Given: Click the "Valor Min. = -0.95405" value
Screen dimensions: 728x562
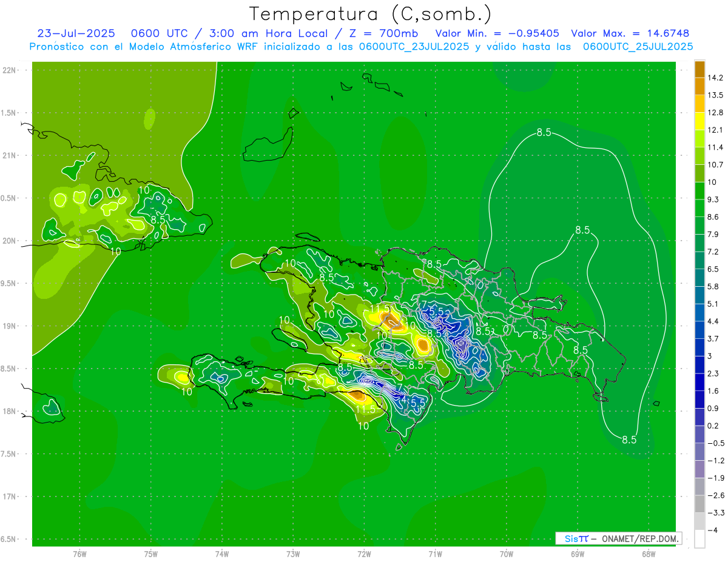Looking at the screenshot, I should [x=497, y=33].
